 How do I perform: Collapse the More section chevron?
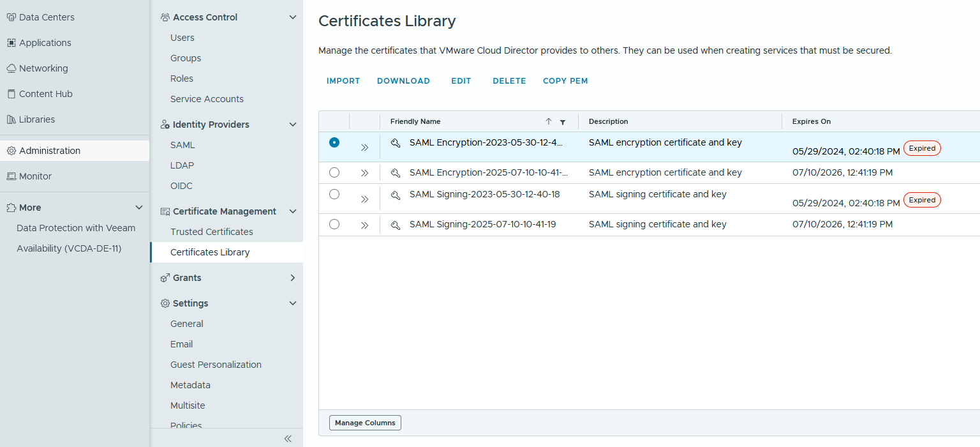click(x=139, y=208)
